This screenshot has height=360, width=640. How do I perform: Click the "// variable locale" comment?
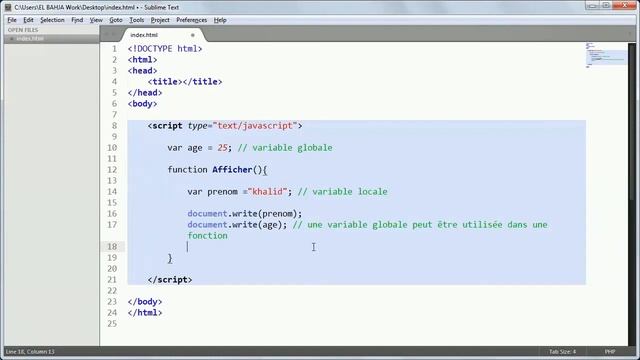click(342, 192)
